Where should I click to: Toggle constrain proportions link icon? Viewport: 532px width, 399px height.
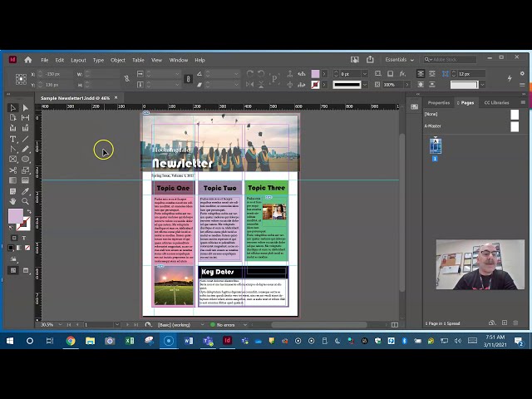[127, 79]
